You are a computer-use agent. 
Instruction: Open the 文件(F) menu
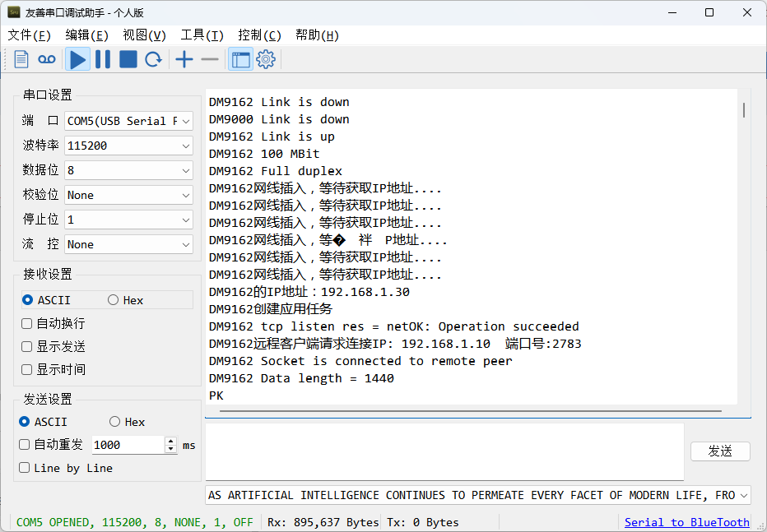(x=30, y=35)
